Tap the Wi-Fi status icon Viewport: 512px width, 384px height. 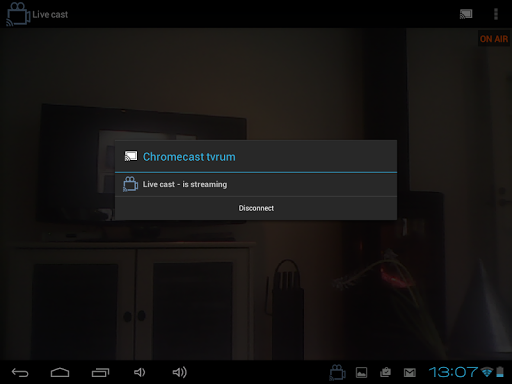[x=487, y=372]
